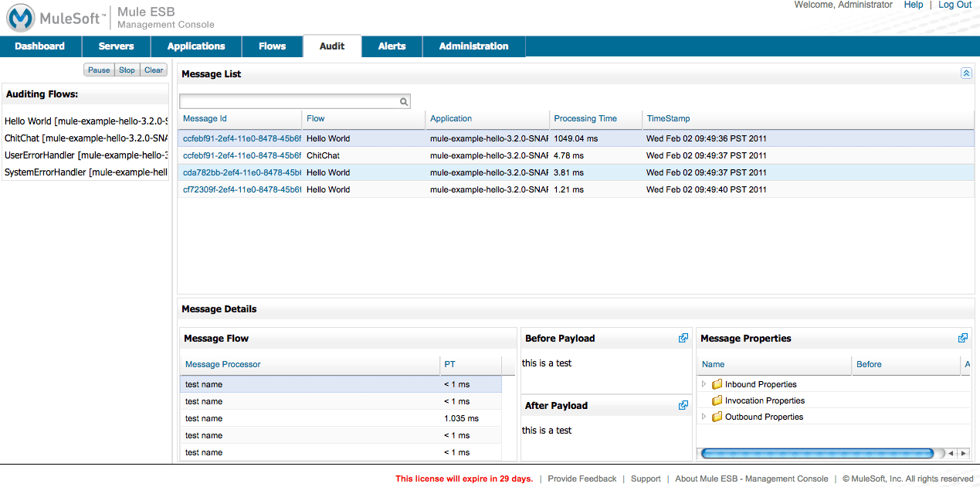This screenshot has height=487, width=980.
Task: Expand the Outbound Properties tree node
Action: pos(704,417)
